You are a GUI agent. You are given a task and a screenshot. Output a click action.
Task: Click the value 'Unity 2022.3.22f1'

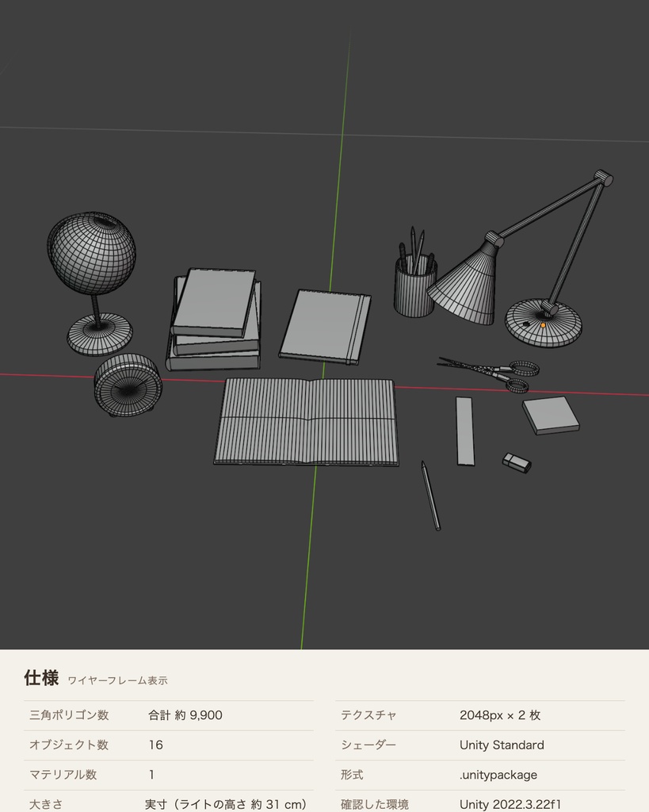510,804
